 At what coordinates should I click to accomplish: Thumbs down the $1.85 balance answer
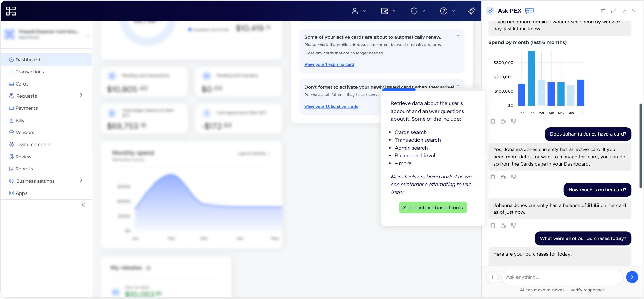point(513,225)
